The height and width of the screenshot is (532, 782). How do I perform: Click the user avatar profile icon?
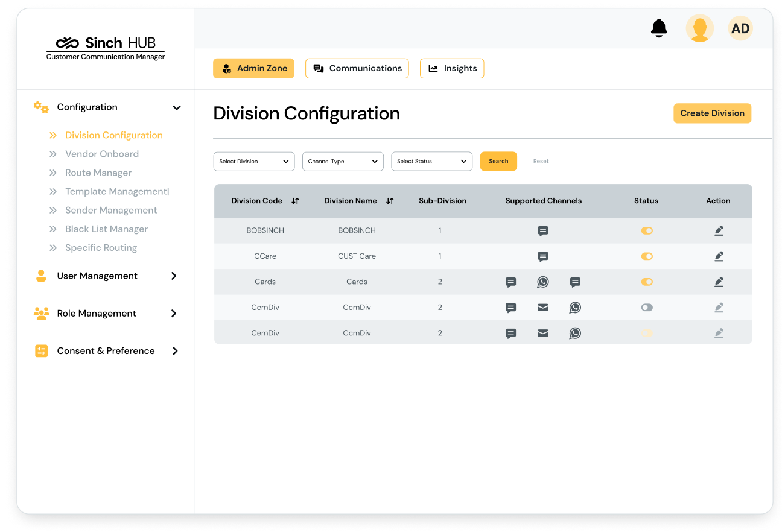pyautogui.click(x=699, y=28)
